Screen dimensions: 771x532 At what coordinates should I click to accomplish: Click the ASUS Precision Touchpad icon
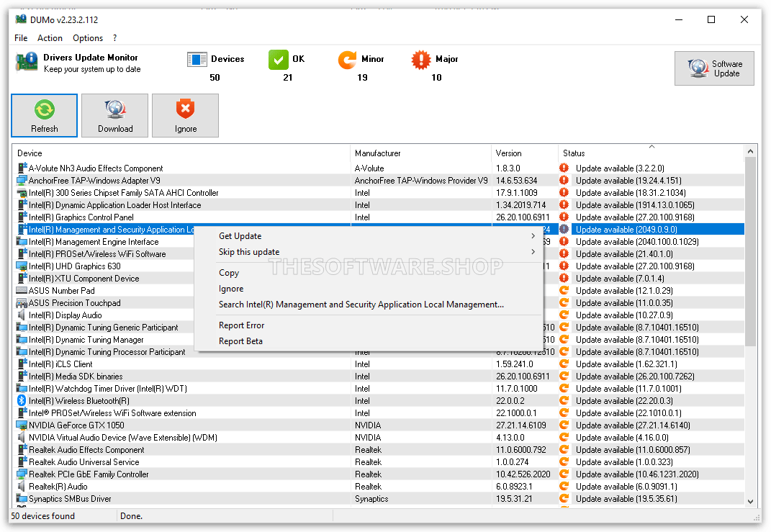22,303
